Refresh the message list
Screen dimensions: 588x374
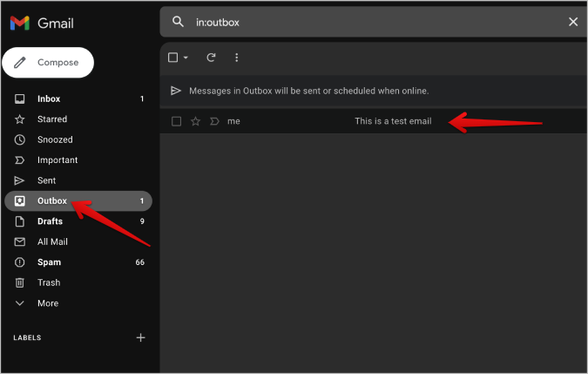tap(211, 58)
